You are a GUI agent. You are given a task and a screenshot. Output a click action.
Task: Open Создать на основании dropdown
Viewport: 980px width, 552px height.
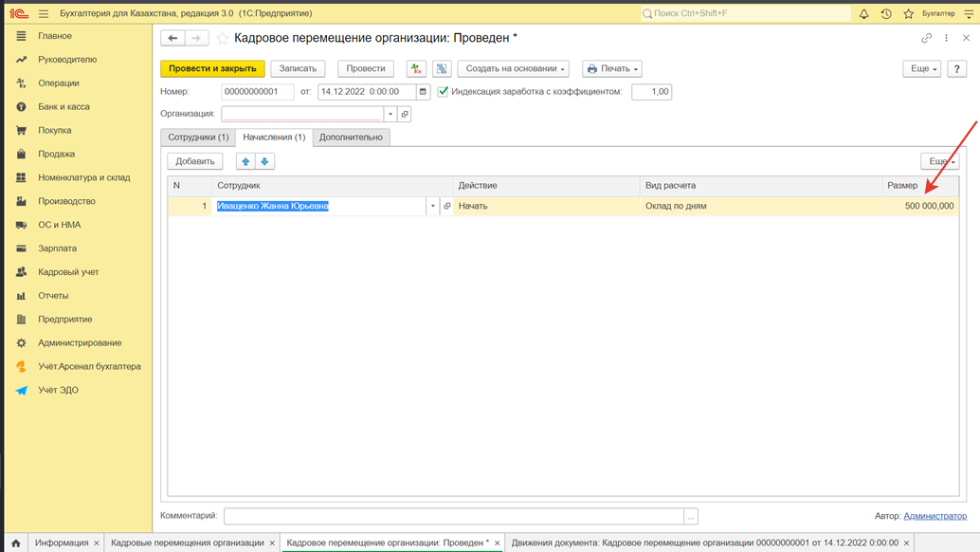pyautogui.click(x=514, y=69)
